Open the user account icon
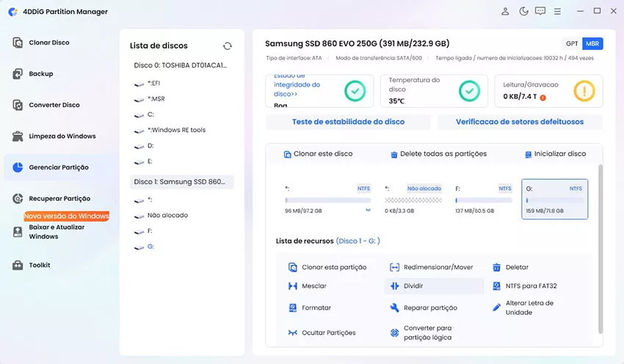624x364 pixels. click(x=505, y=11)
